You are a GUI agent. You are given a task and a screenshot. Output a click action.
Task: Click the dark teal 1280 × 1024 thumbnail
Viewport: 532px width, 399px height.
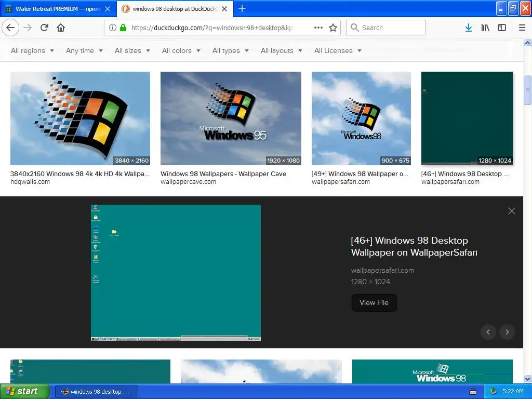(467, 118)
